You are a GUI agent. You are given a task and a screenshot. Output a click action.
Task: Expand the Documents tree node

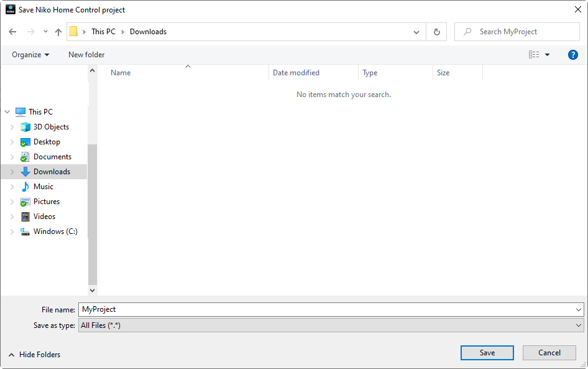[x=12, y=157]
